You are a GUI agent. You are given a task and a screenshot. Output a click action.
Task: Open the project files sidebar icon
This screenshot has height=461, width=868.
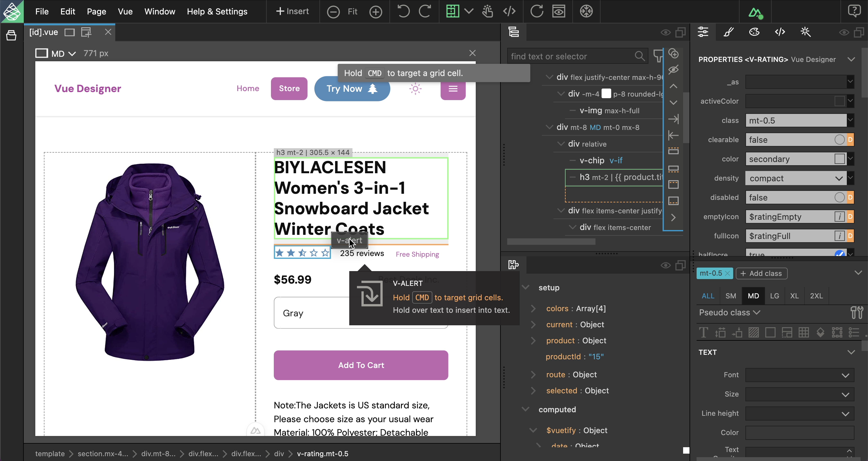tap(11, 35)
